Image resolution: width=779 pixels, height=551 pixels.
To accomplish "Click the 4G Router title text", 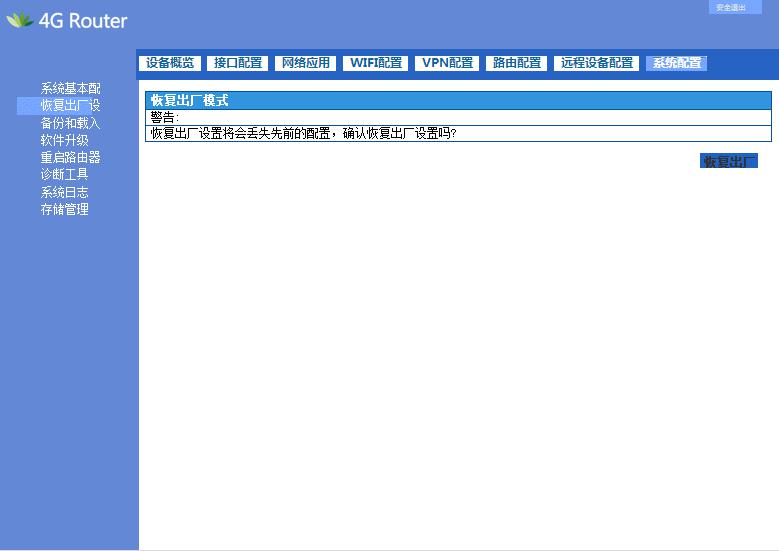I will tap(83, 21).
